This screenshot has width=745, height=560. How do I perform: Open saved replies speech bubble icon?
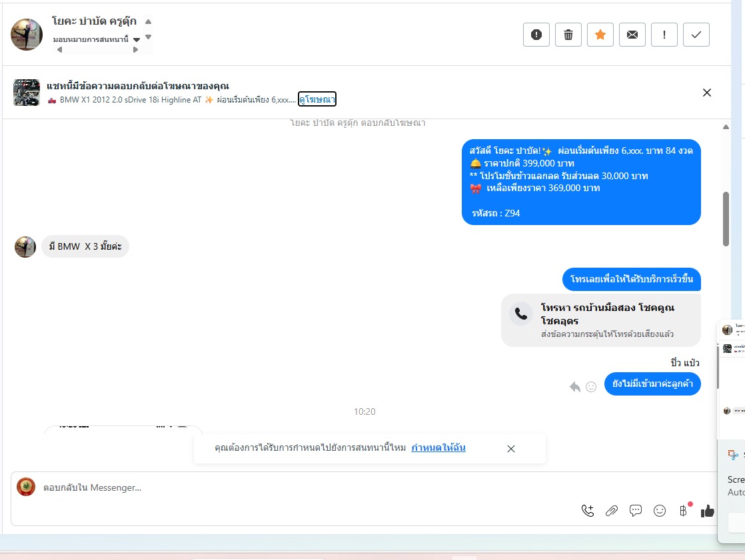coord(635,511)
